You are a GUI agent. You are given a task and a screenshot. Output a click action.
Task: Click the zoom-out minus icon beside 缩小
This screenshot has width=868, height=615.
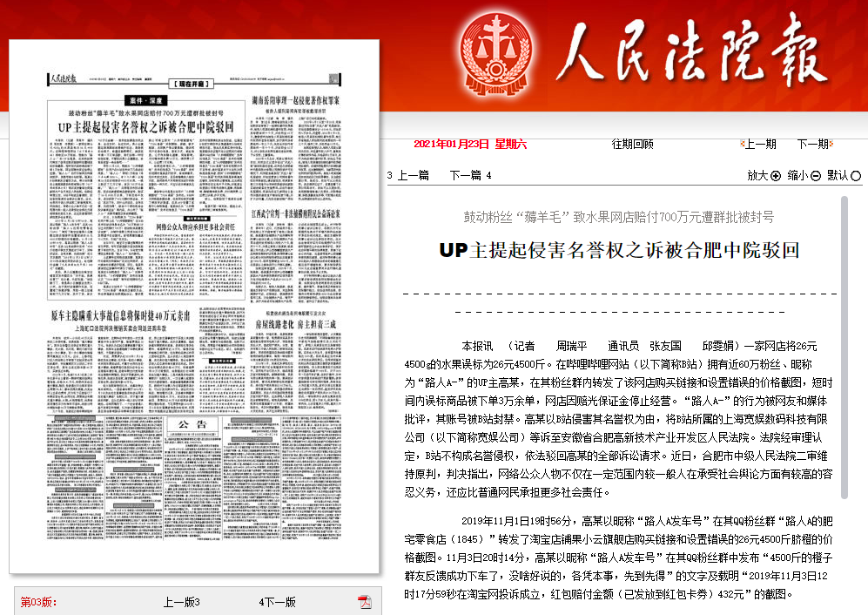[816, 175]
